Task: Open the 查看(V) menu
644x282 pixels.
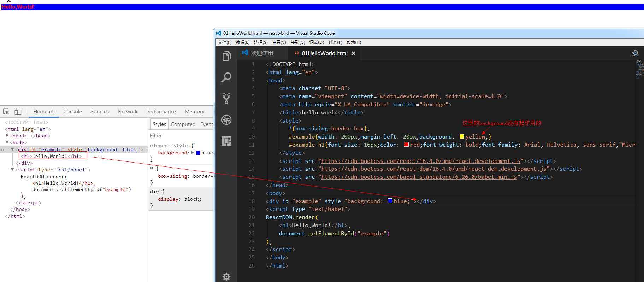Action: click(x=279, y=42)
